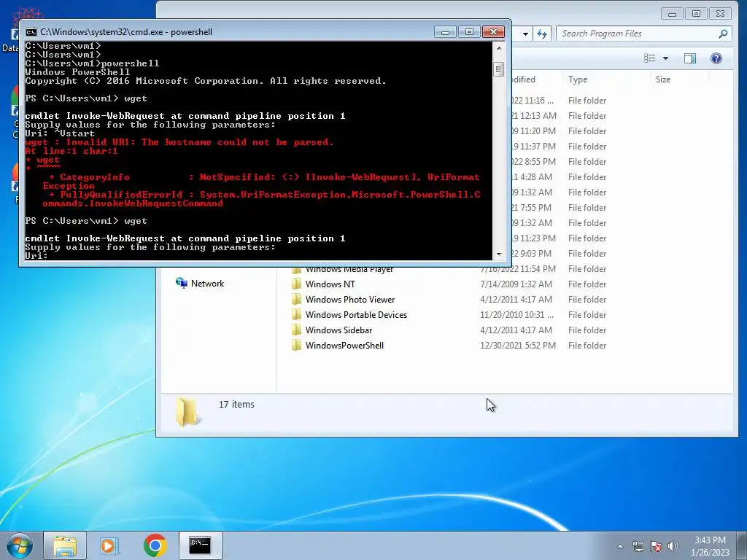Screen dimensions: 747x560
Task: Open the clock showing 3:43 PM
Action: pyautogui.click(x=710, y=546)
